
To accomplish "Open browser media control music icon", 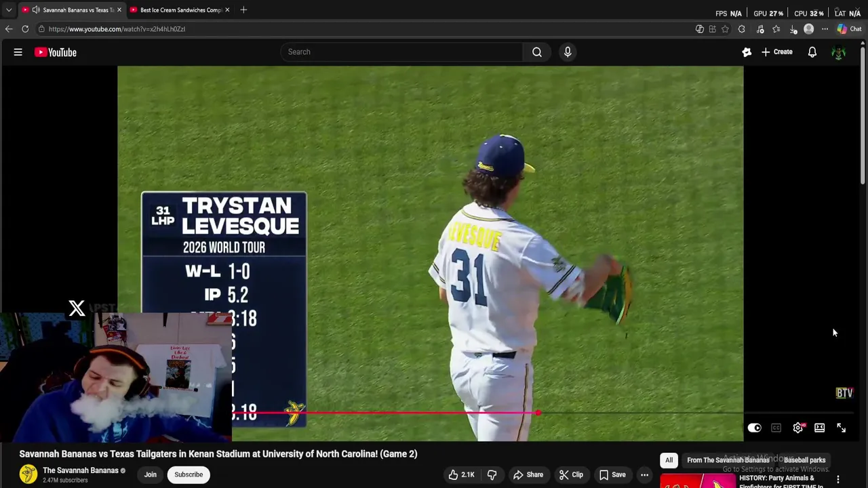I will (x=760, y=29).
